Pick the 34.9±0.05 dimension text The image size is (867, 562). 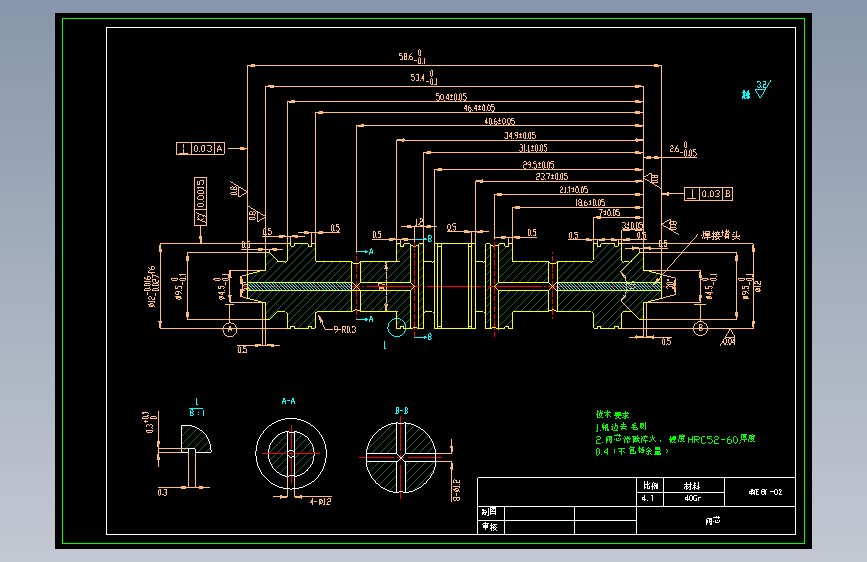(x=520, y=136)
